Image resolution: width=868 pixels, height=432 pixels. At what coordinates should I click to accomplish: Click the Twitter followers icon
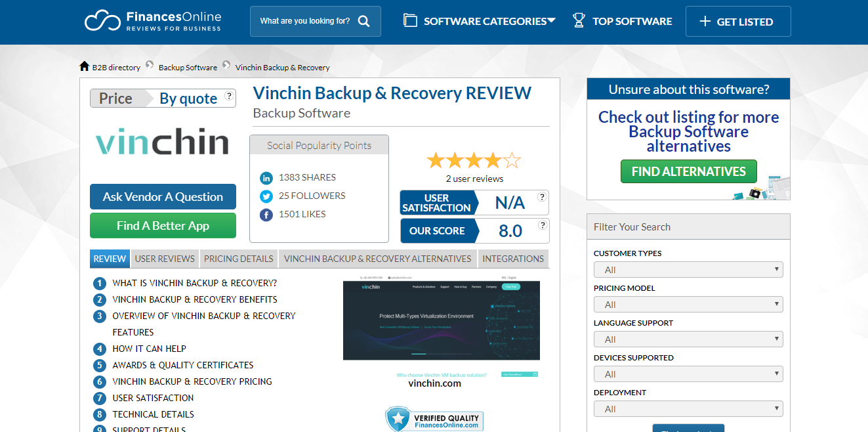pos(266,196)
